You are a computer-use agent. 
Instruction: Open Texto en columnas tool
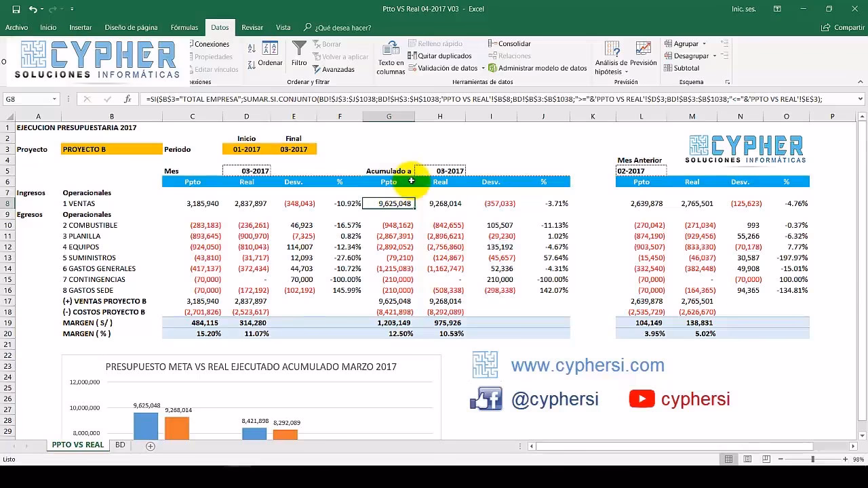tap(391, 58)
